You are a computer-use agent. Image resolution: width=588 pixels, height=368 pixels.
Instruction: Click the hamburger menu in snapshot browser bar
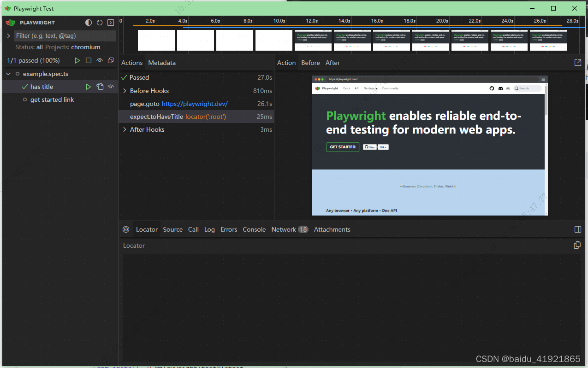click(543, 79)
